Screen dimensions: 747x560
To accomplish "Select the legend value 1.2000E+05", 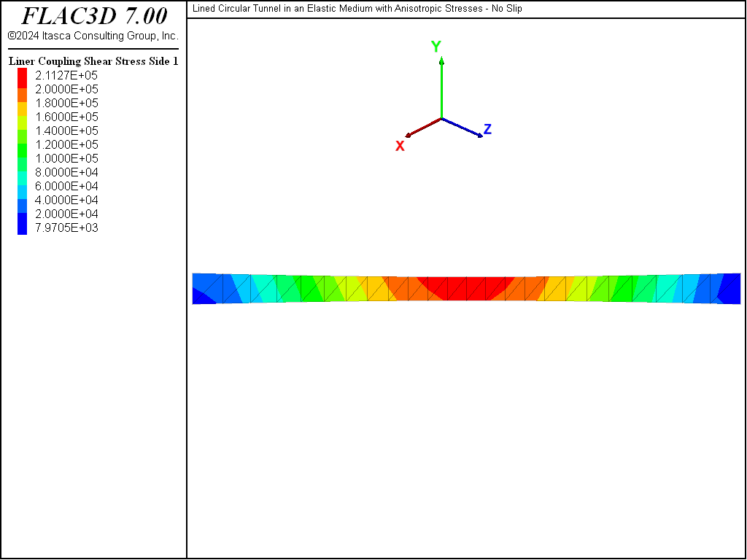I will (66, 144).
